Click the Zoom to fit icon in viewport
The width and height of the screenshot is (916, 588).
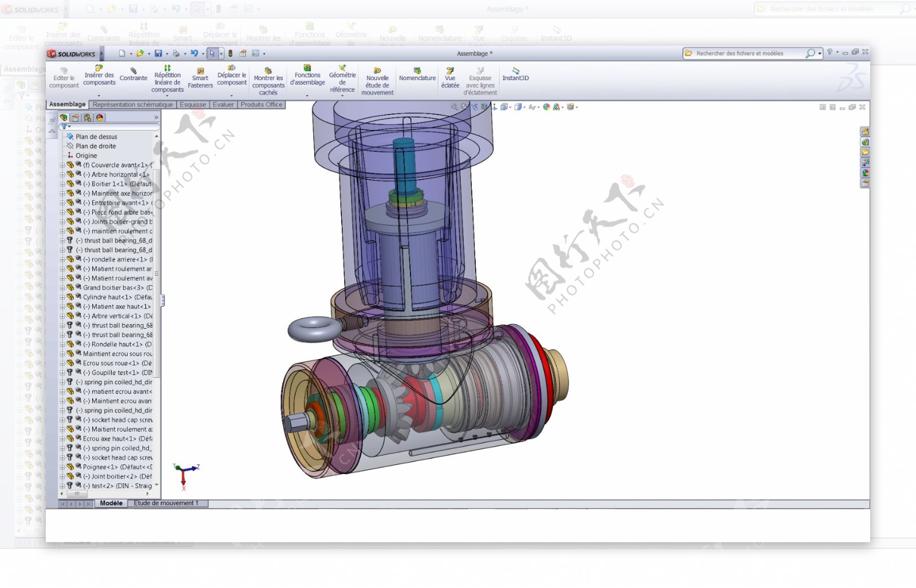(454, 106)
